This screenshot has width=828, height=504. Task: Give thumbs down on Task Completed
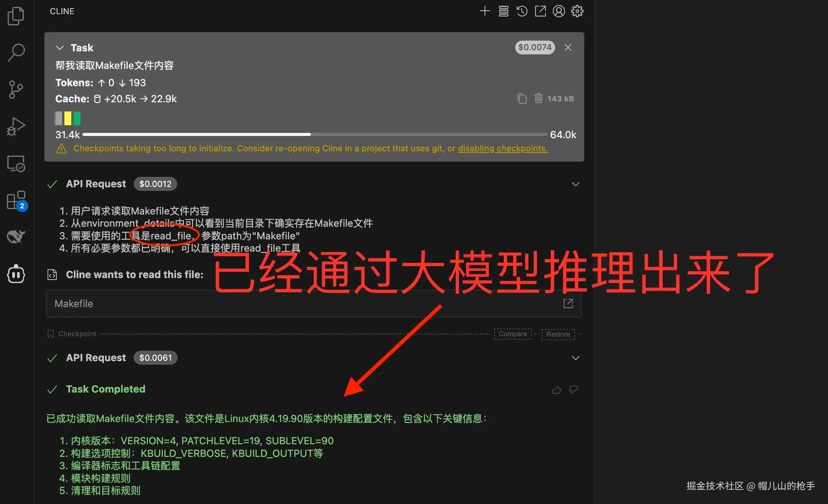tap(573, 390)
